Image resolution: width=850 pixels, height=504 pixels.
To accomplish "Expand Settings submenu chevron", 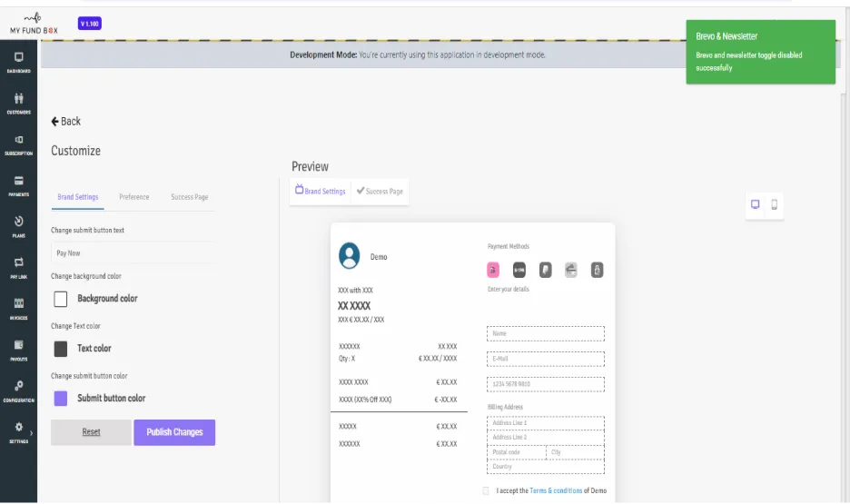I will (32, 433).
